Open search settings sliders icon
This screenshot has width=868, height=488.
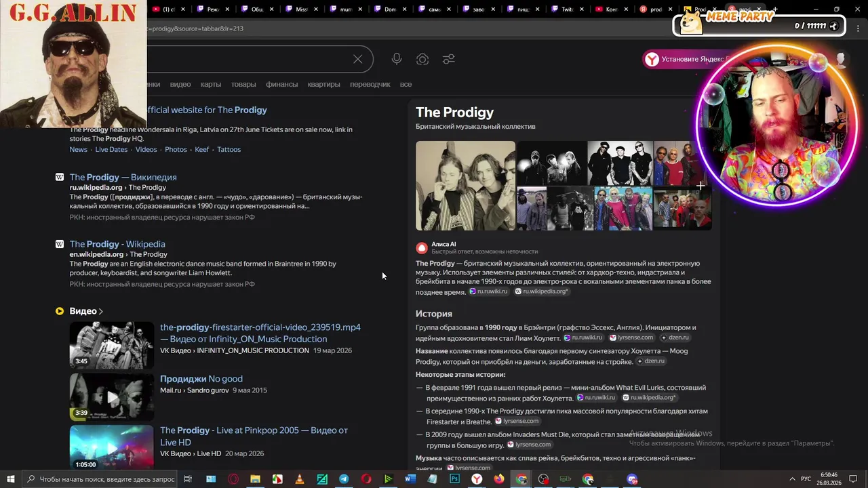tap(448, 60)
